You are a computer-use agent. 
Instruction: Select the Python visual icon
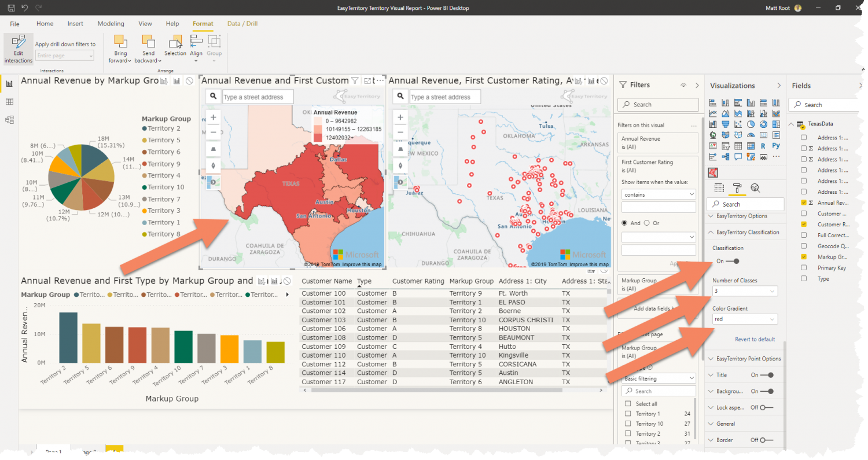[777, 146]
